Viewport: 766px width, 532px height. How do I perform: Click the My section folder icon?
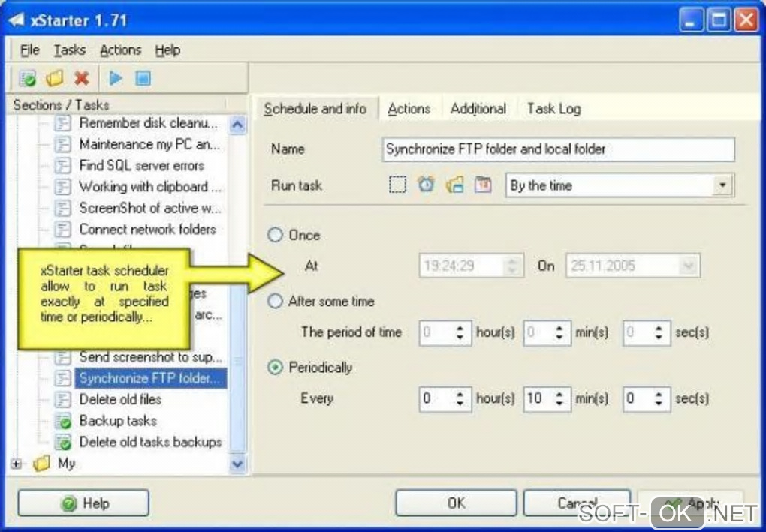pos(42,463)
